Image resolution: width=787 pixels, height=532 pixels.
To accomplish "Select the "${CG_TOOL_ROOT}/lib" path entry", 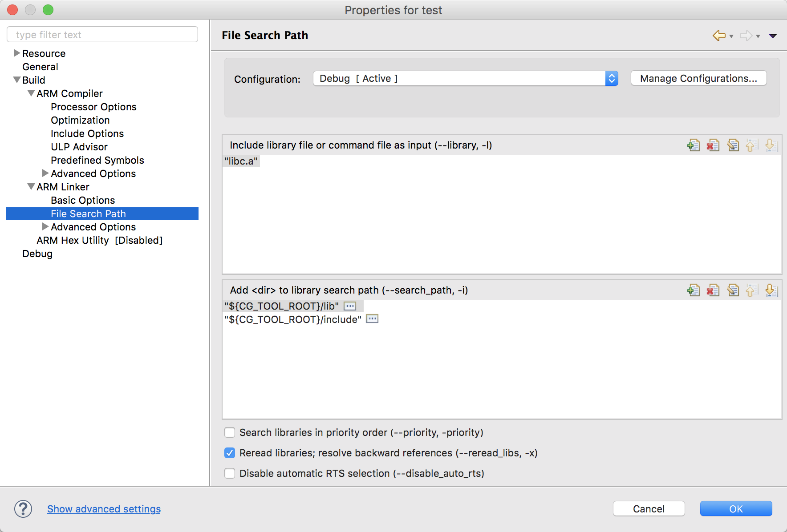I will pos(281,306).
